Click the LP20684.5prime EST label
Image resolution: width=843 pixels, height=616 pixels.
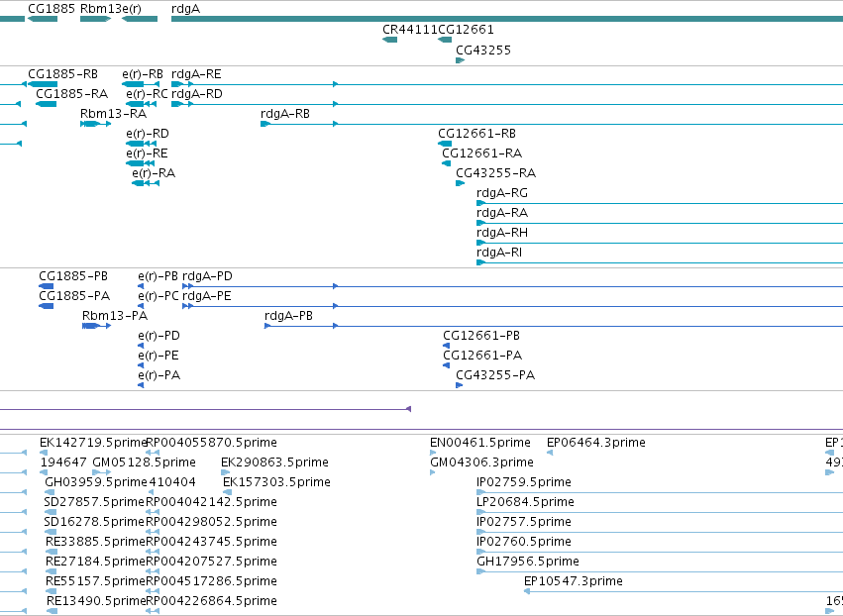coord(525,502)
